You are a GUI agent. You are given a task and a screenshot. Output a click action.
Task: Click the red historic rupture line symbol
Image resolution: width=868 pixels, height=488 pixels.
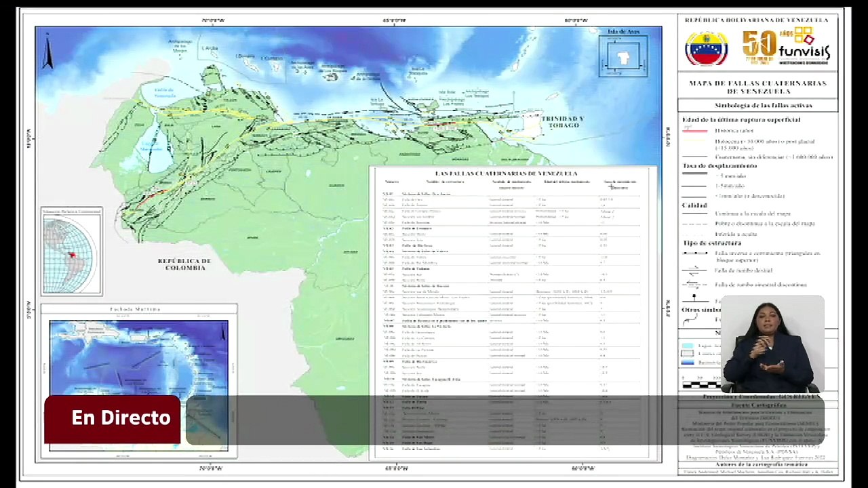tap(694, 130)
